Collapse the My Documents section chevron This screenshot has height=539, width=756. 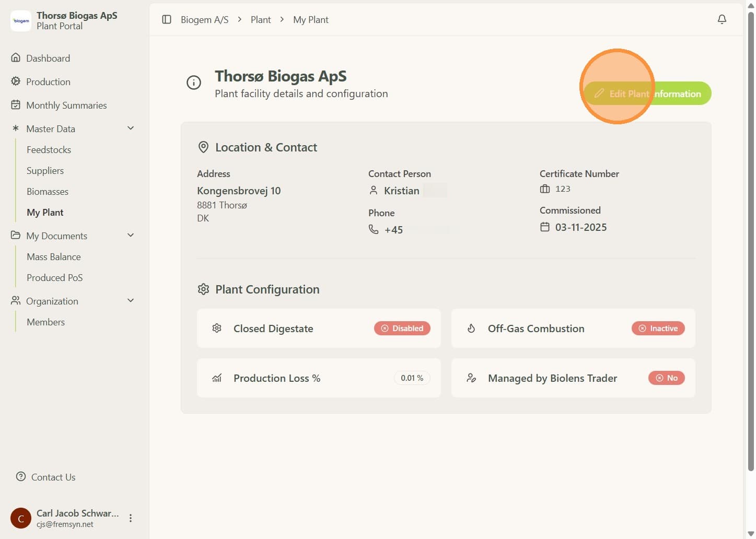131,235
